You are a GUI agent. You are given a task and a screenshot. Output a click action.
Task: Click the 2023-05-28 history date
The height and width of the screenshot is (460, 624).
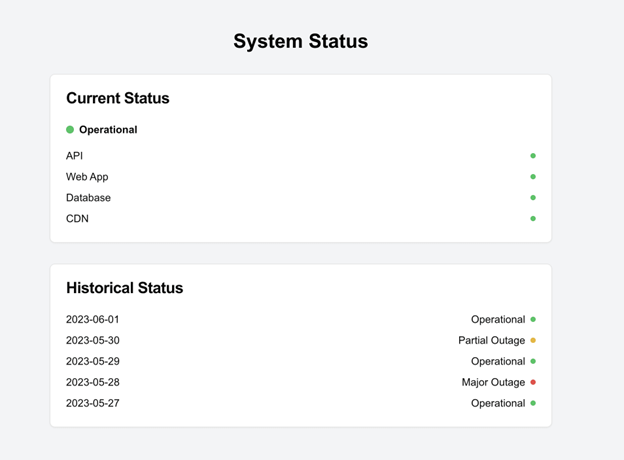tap(93, 382)
